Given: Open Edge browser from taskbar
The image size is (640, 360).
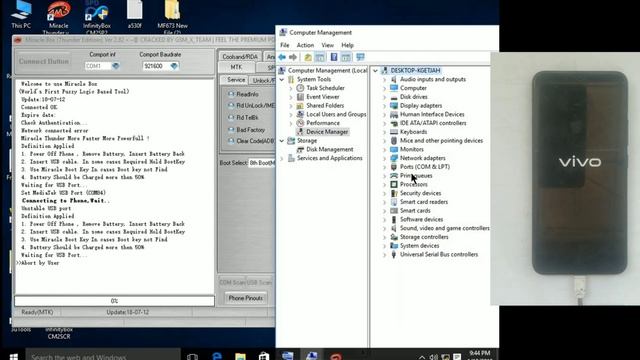Looking at the screenshot, I should (x=217, y=356).
